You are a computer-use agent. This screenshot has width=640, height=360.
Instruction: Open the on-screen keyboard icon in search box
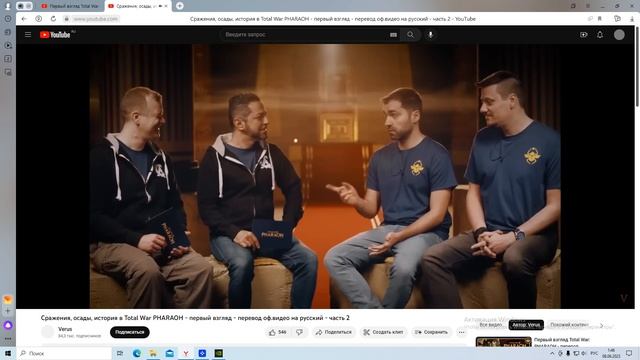393,35
